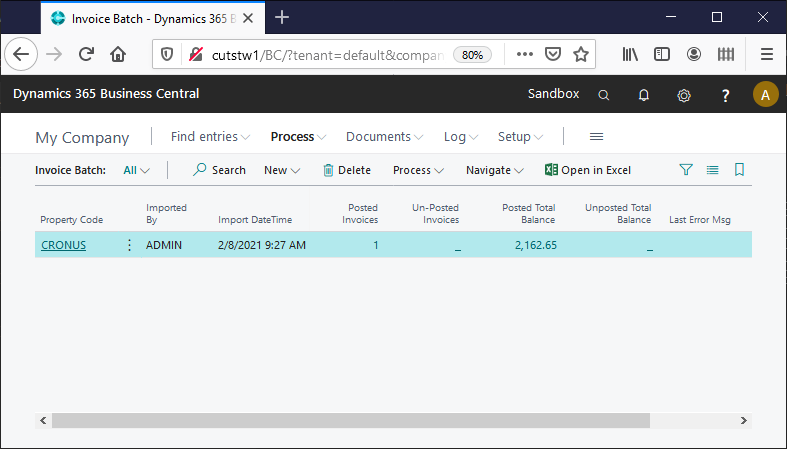Viewport: 787px width, 449px height.
Task: Open Firefox library icon
Action: [x=630, y=54]
